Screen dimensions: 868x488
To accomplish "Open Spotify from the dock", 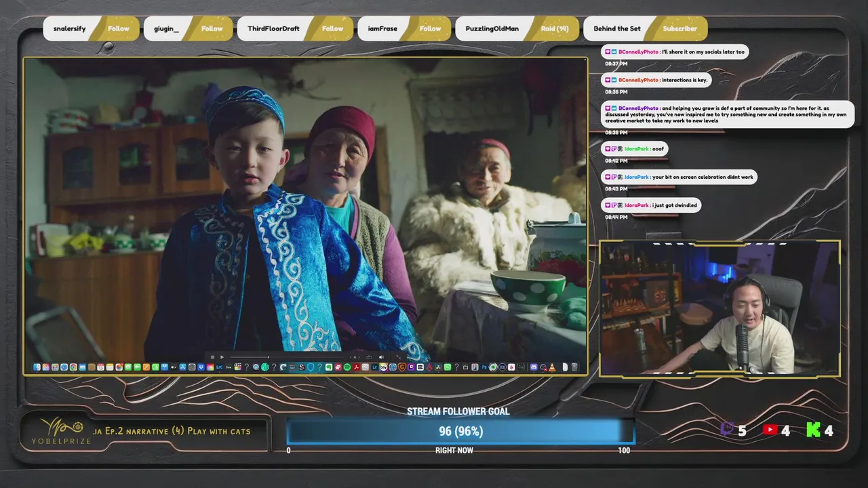I will tap(347, 367).
